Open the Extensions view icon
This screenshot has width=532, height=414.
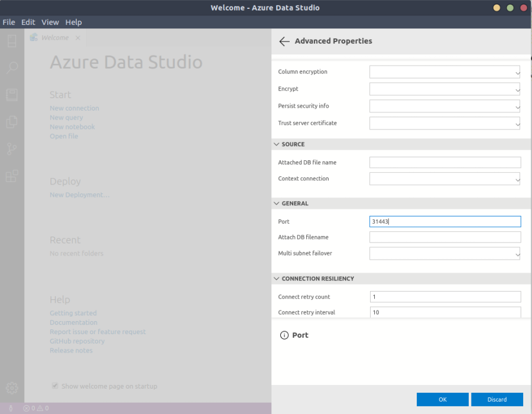coord(12,176)
